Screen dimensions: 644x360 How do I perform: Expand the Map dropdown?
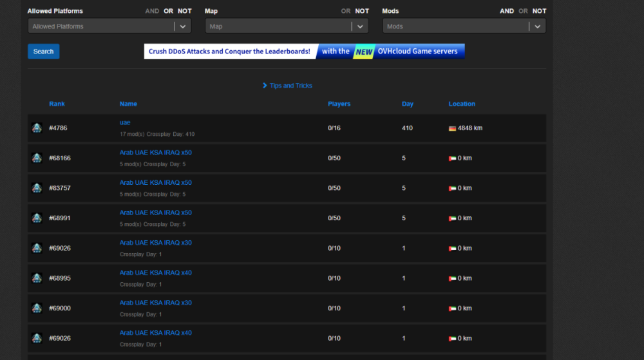coord(360,26)
